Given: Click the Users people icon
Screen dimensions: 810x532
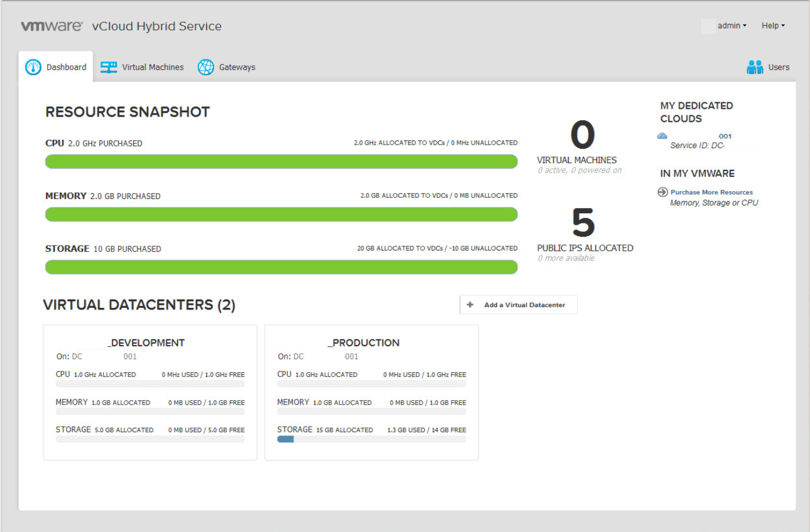Looking at the screenshot, I should (755, 68).
